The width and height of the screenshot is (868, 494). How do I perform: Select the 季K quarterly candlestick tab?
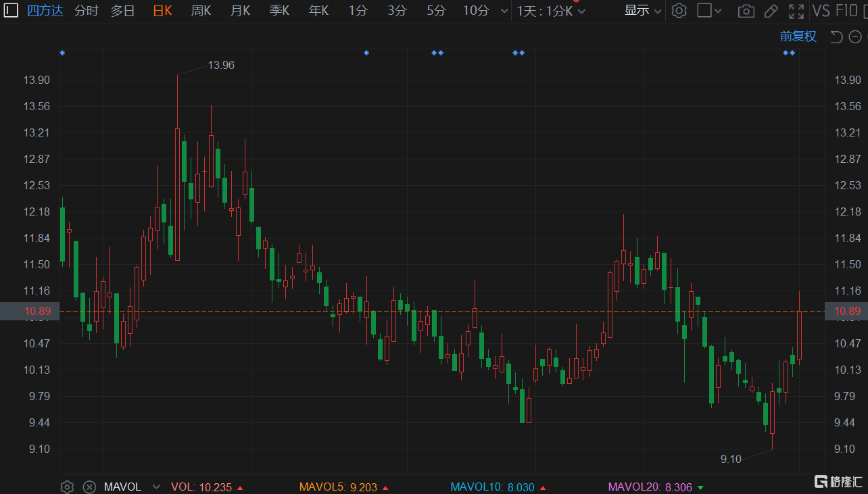coord(279,10)
